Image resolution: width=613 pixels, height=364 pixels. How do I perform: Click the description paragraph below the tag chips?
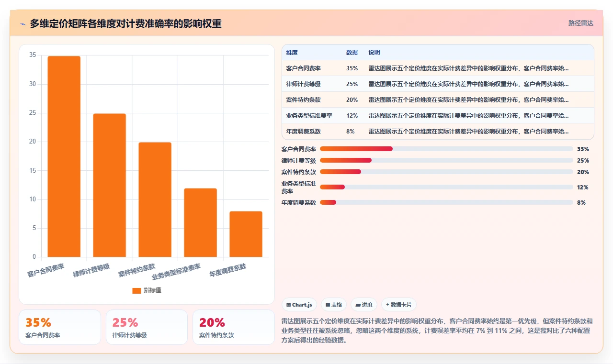(x=438, y=331)
